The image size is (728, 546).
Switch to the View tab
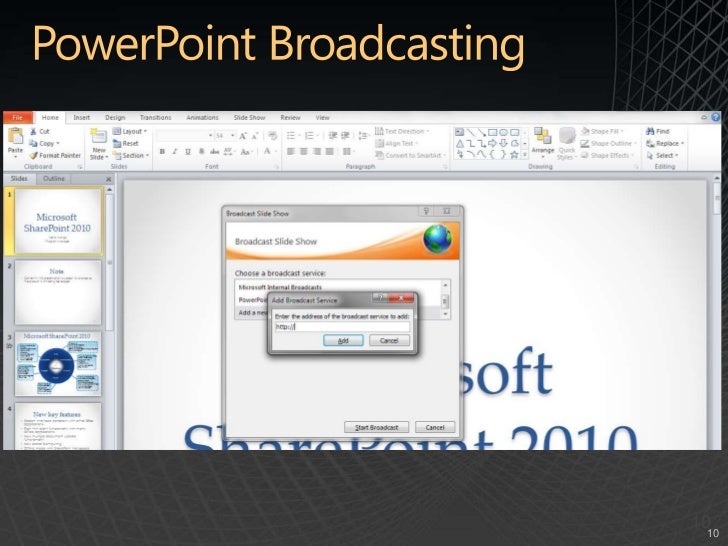coord(322,117)
